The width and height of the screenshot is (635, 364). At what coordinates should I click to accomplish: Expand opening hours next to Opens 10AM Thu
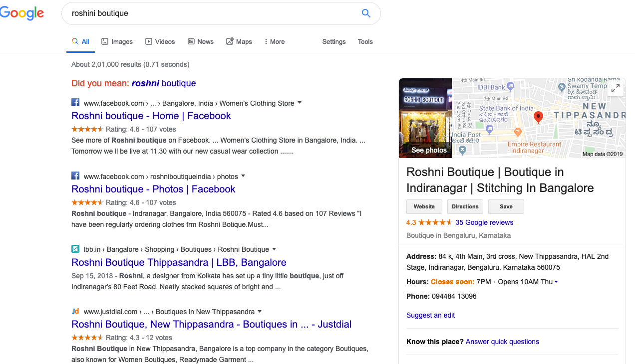[x=556, y=282]
